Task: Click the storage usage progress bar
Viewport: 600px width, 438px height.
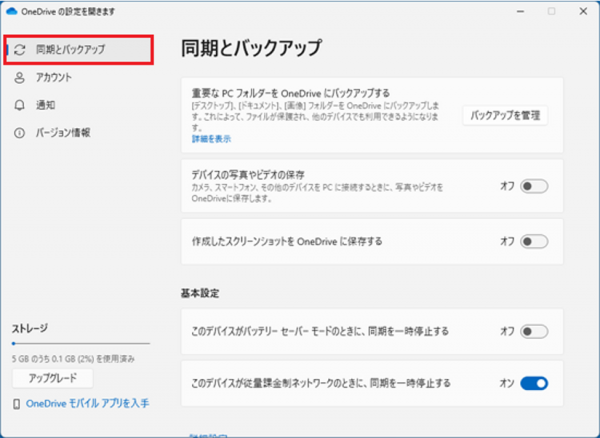Action: point(78,343)
